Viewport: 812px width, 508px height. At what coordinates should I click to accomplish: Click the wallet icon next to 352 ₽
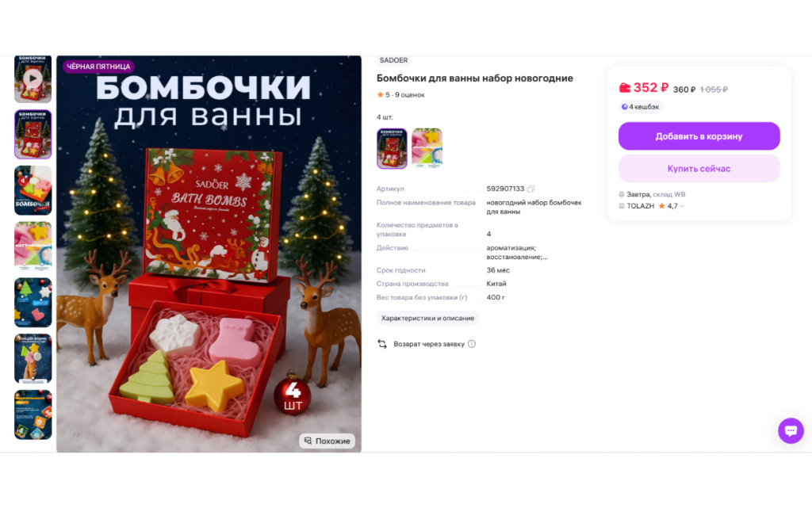pyautogui.click(x=625, y=87)
